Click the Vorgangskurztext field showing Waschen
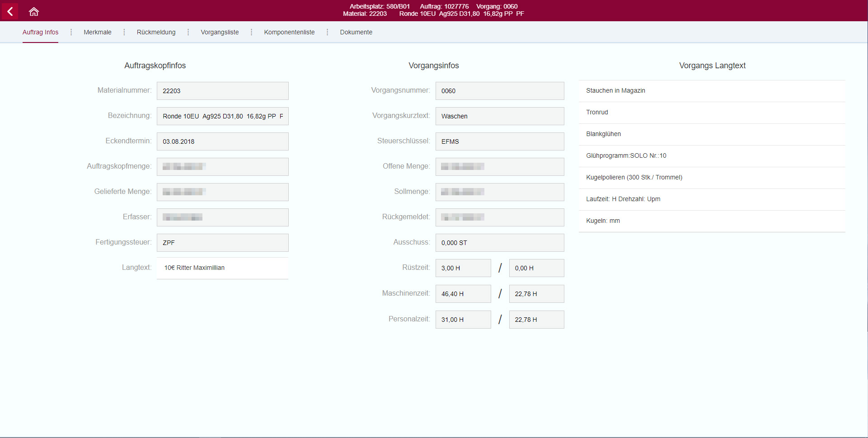 499,116
